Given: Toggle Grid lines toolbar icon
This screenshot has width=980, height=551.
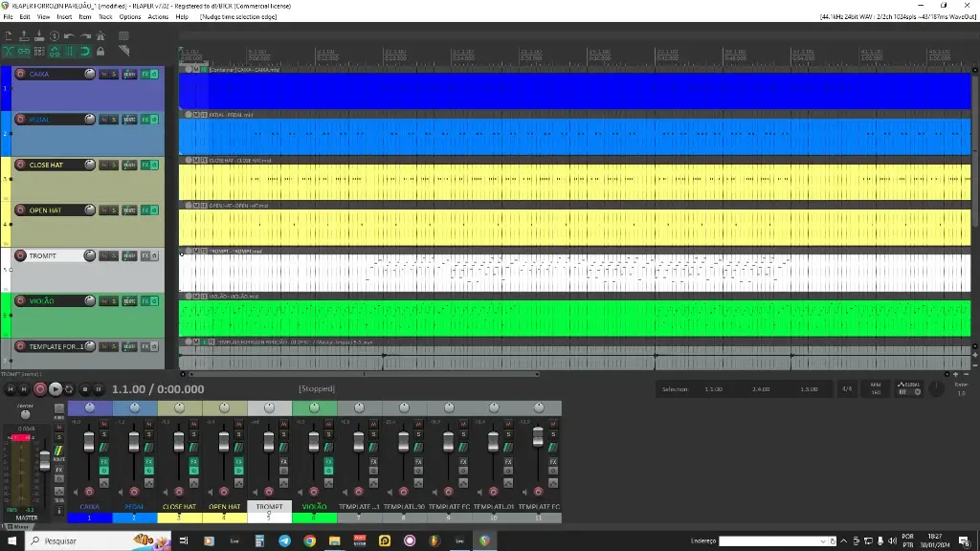Looking at the screenshot, I should coord(69,52).
